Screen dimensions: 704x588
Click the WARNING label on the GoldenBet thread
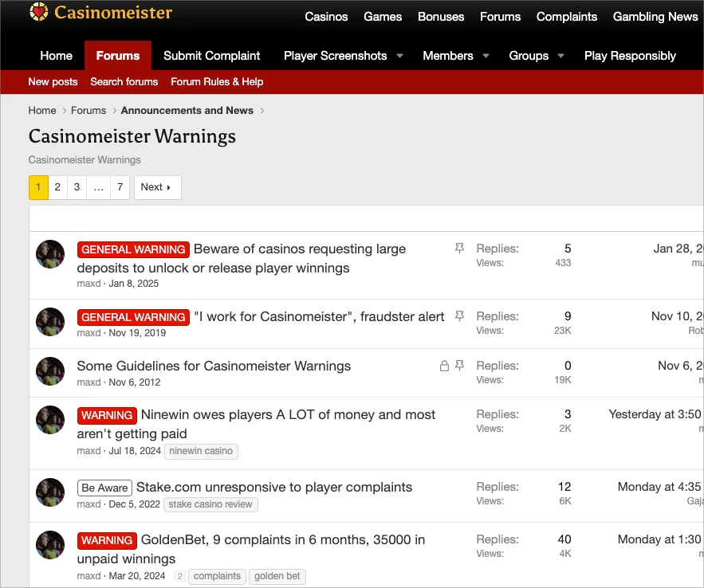[x=107, y=540]
